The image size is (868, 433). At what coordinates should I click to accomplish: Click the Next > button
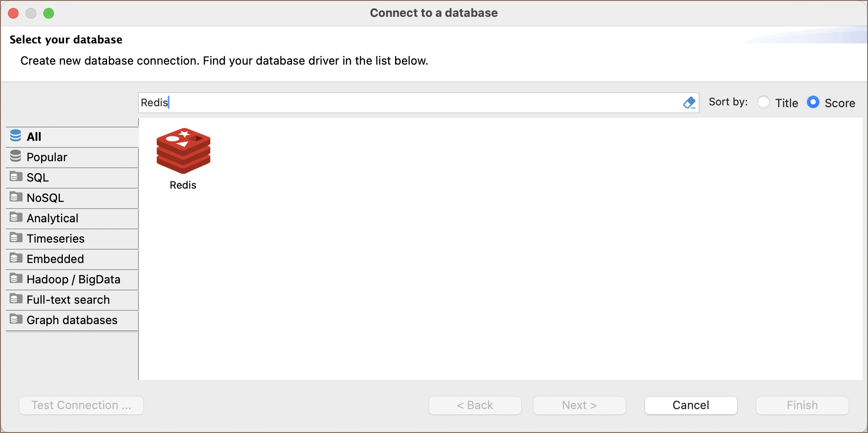coord(579,405)
